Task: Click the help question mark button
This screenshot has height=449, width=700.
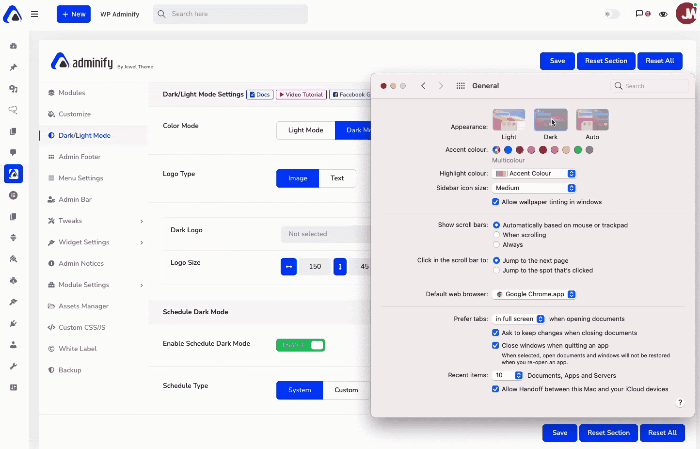Action: coord(680,402)
